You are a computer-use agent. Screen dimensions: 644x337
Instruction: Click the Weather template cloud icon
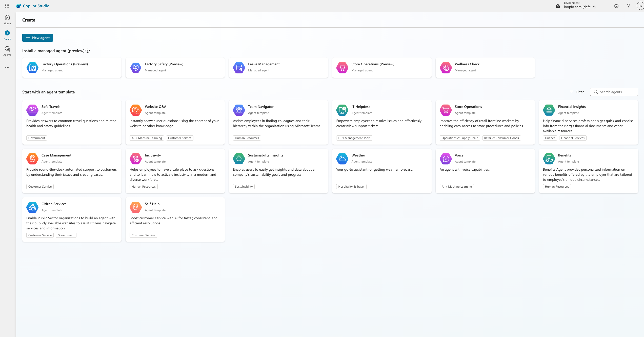pos(342,159)
